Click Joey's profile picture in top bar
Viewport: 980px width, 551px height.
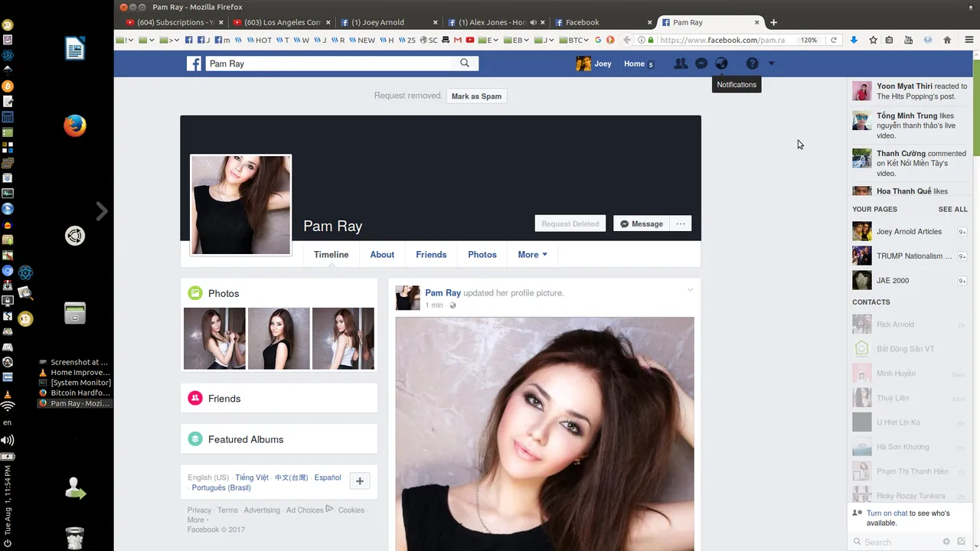point(583,64)
